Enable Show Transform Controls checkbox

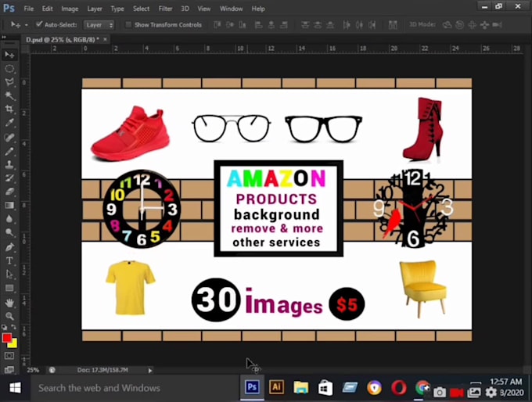[129, 25]
